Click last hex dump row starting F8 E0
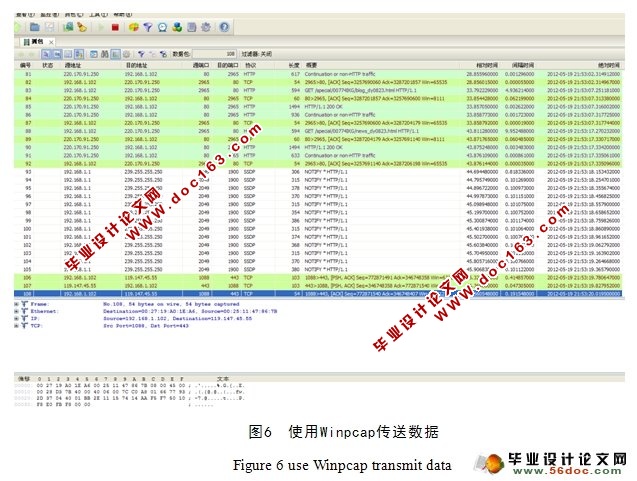The height and width of the screenshot is (481, 637). 114,405
